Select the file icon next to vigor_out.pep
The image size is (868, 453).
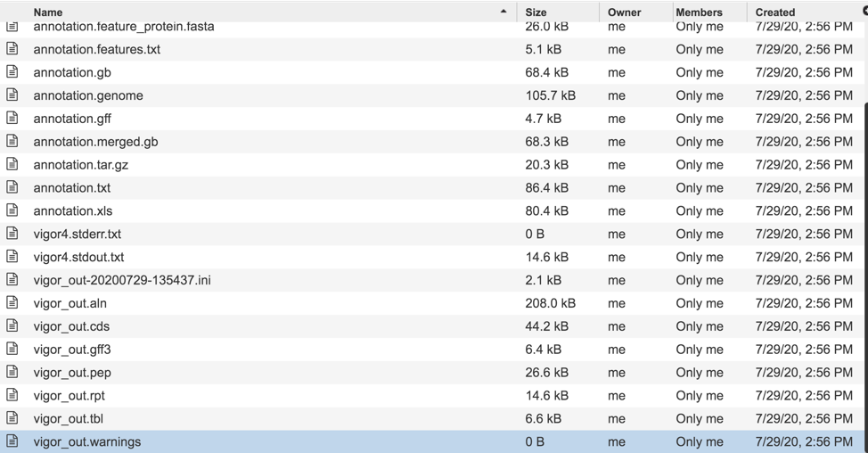coord(12,373)
